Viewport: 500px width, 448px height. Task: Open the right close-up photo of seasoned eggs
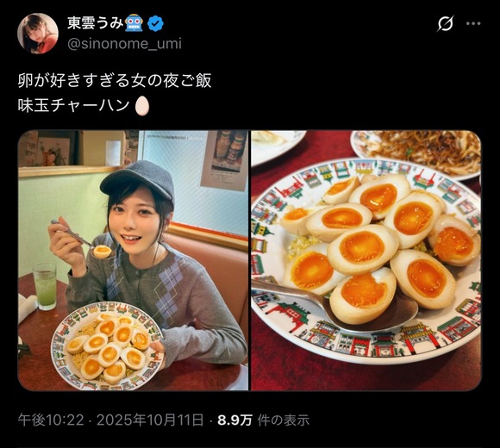tap(366, 260)
